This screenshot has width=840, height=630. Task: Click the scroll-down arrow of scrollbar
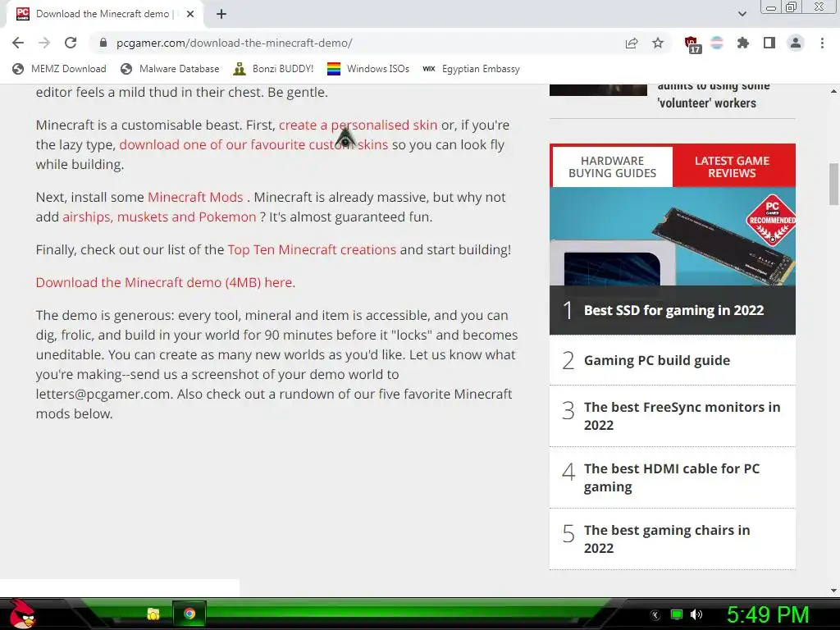pos(833,591)
